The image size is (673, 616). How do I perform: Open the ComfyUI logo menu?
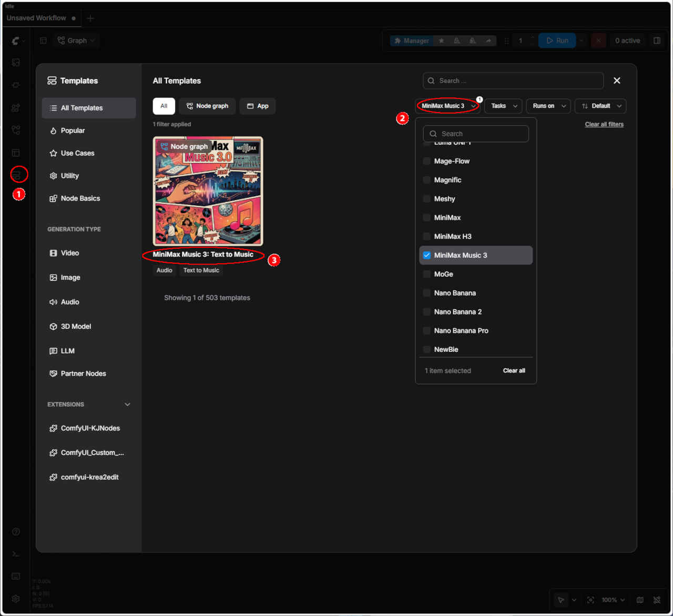pos(18,41)
